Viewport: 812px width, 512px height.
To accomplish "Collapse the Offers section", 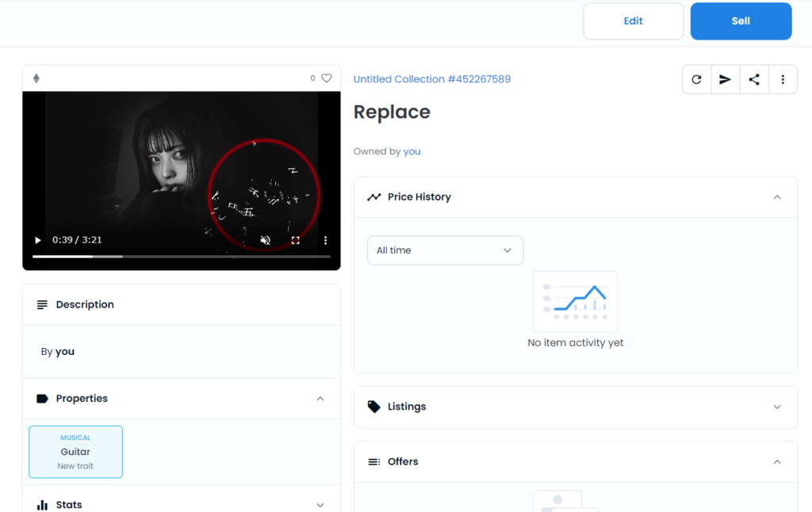I will (777, 462).
